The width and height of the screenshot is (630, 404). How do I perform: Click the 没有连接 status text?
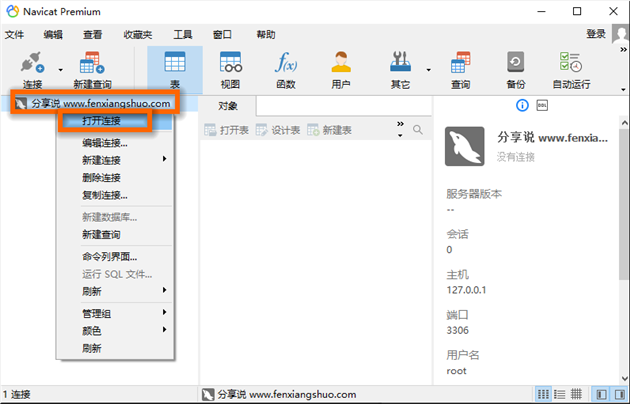point(515,157)
